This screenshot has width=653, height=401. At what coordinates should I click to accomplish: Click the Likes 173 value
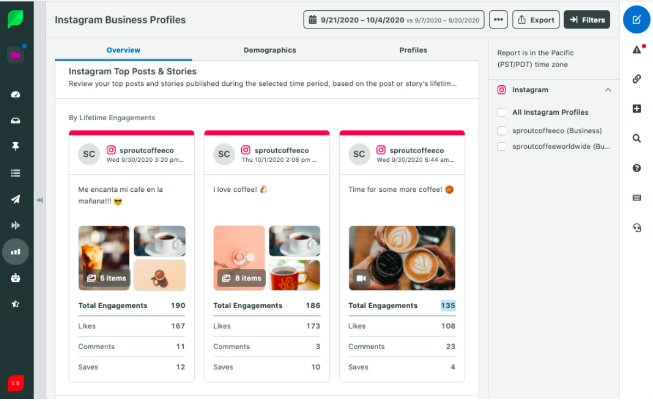click(313, 326)
